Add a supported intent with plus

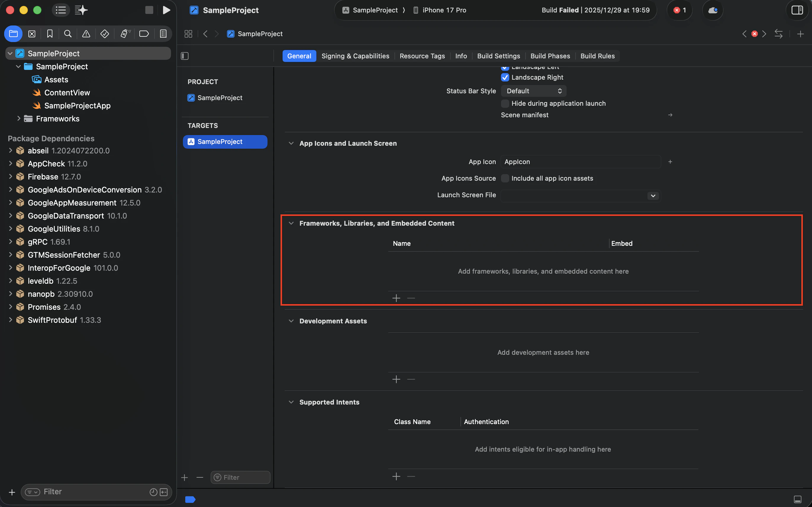pyautogui.click(x=396, y=476)
